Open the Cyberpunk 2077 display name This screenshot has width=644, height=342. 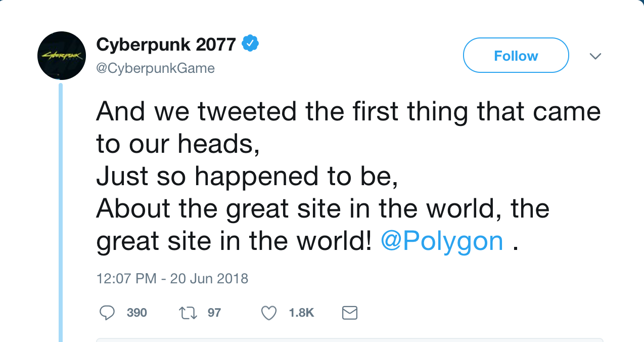pyautogui.click(x=166, y=45)
